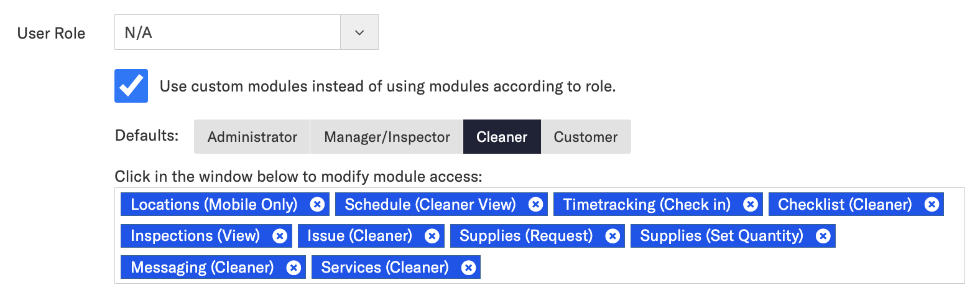Remove Supplies (Set Quantity) module

(x=823, y=236)
